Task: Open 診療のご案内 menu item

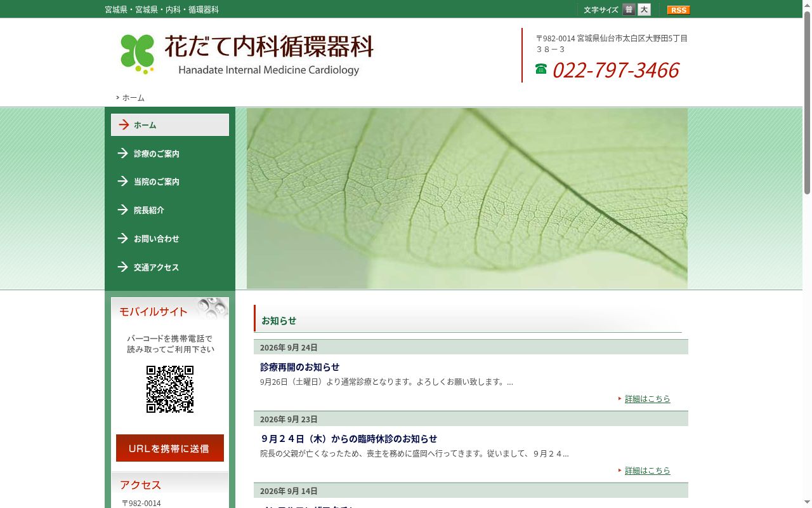Action: point(170,153)
